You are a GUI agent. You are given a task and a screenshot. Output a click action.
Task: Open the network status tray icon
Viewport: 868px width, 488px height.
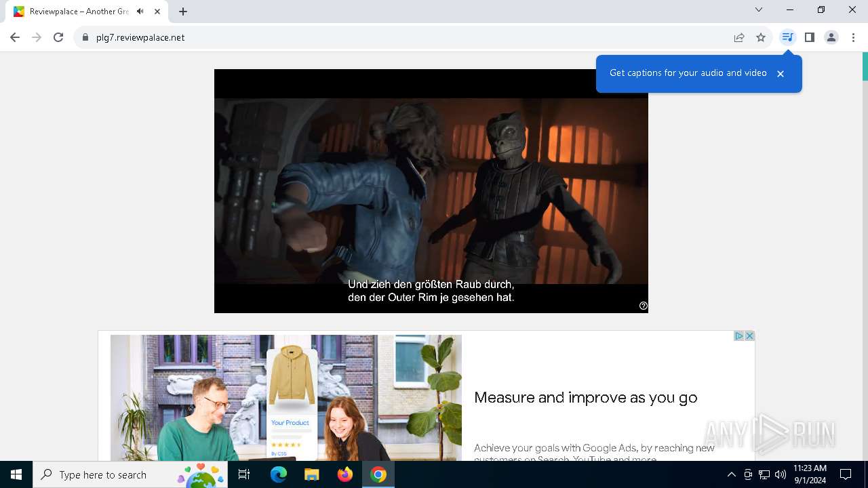(764, 474)
